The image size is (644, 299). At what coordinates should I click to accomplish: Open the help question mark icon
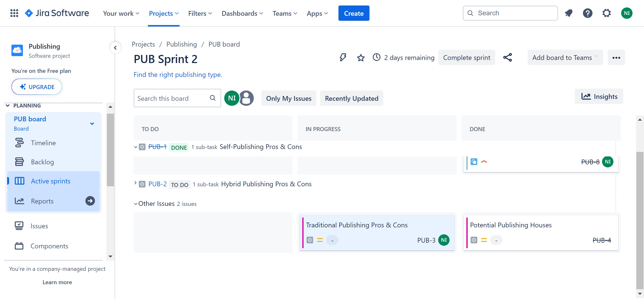point(587,13)
